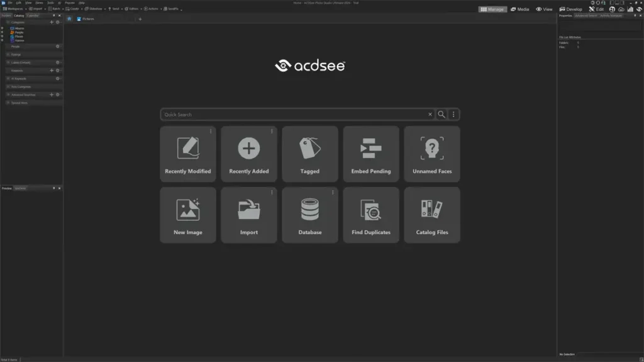Click the Quick Search magnifier icon
644x362 pixels.
(441, 115)
